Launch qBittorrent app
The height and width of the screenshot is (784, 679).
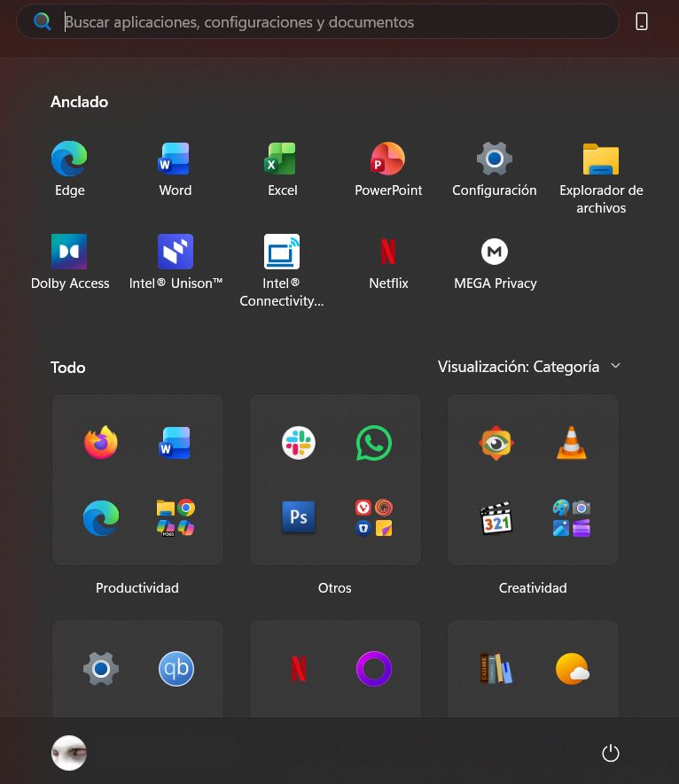tap(176, 669)
